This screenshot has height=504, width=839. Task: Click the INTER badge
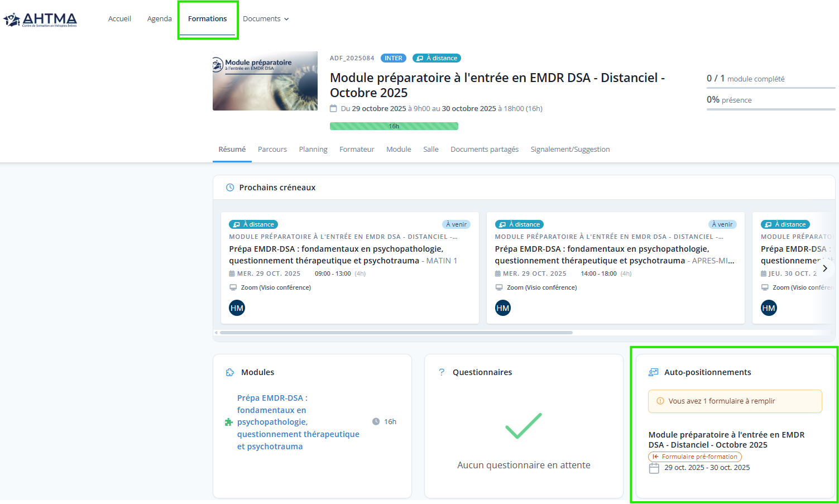point(394,58)
